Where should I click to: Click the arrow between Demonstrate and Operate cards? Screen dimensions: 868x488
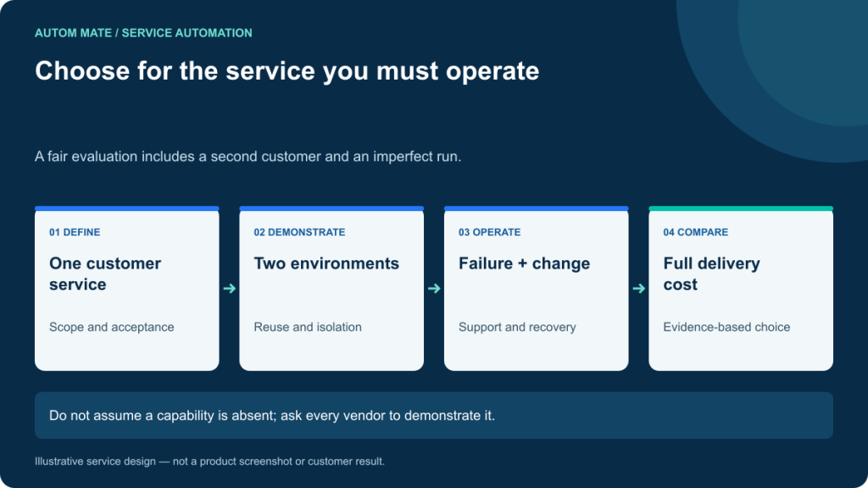click(434, 288)
